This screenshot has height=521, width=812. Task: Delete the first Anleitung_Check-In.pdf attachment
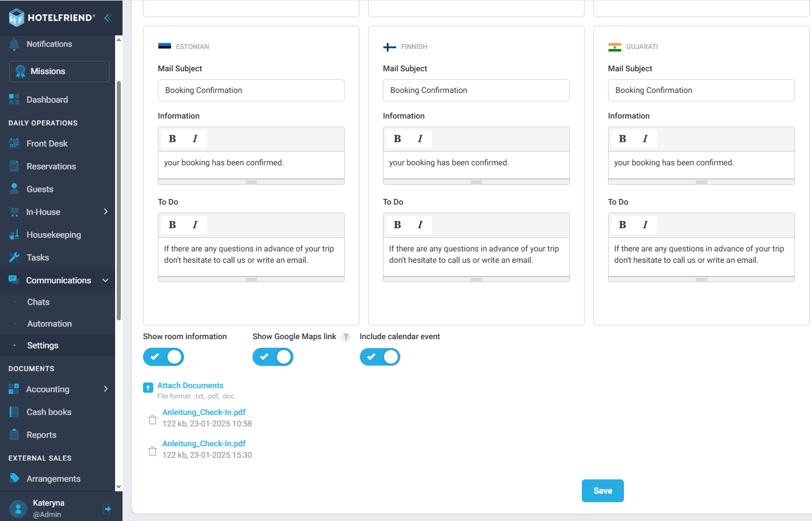click(x=153, y=420)
